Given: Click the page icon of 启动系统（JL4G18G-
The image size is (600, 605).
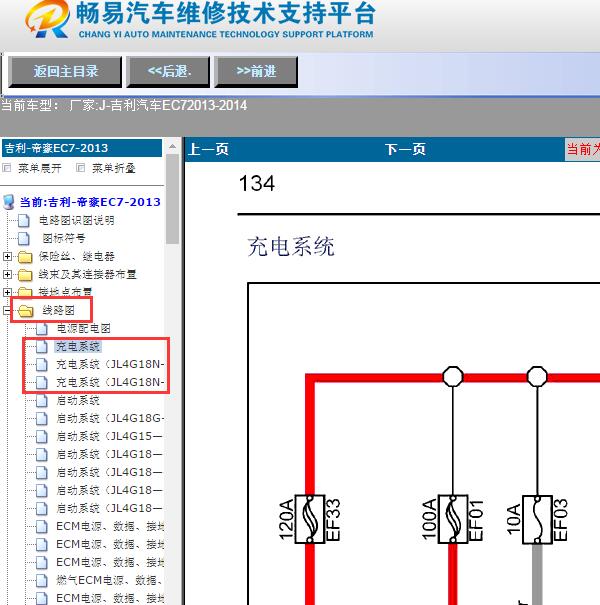Looking at the screenshot, I should (42, 418).
